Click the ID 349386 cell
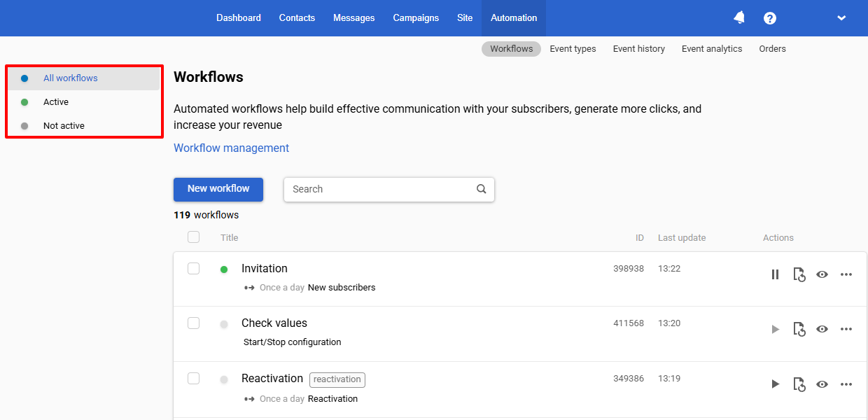Image resolution: width=868 pixels, height=420 pixels. tap(629, 379)
